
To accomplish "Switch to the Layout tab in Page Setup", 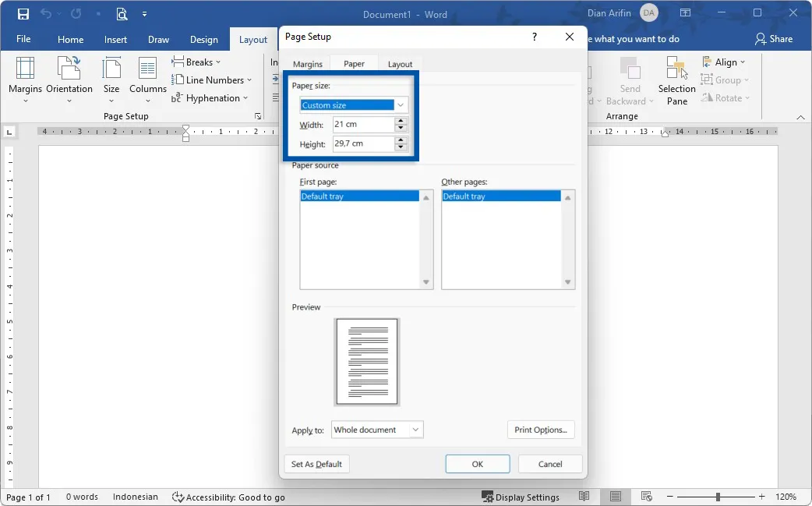I will [400, 64].
